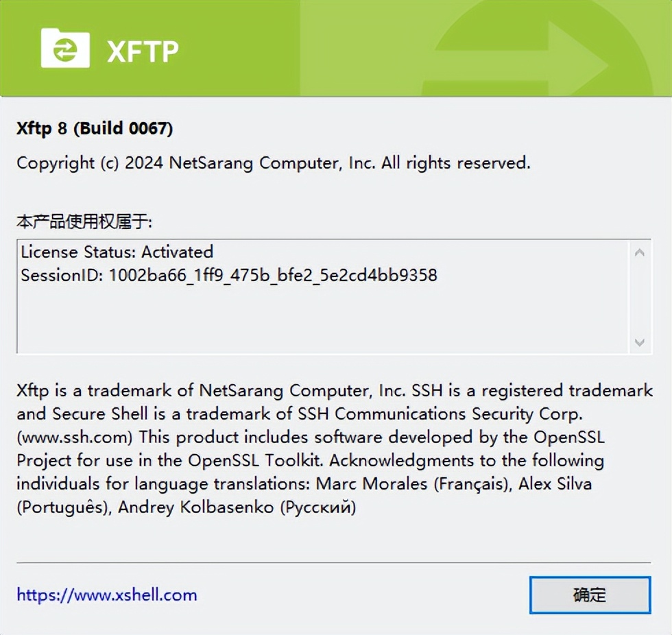This screenshot has width=672, height=635.
Task: Click the white XFTP banner title text
Action: pyautogui.click(x=143, y=52)
